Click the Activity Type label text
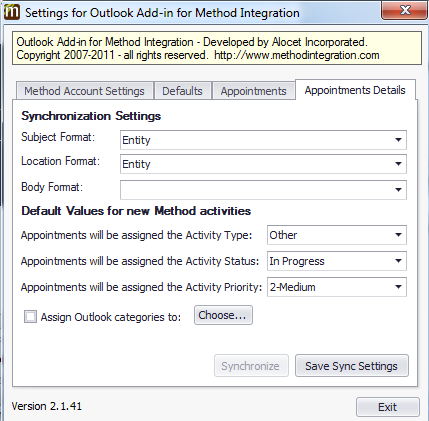Viewport: 429px width, 421px height. tap(136, 235)
